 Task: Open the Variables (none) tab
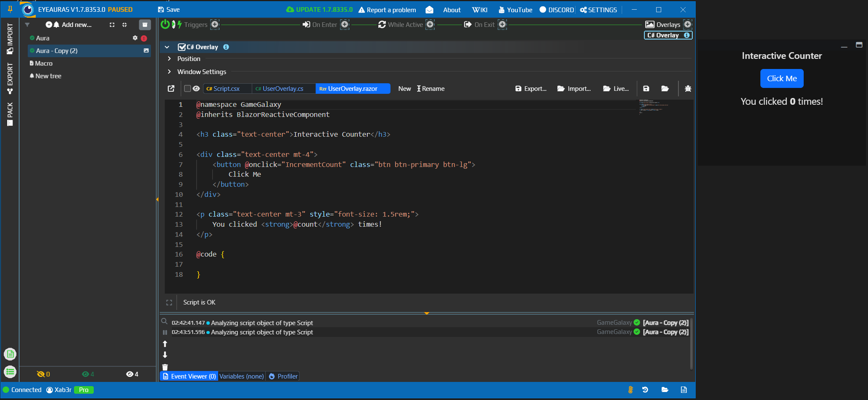[x=242, y=376]
